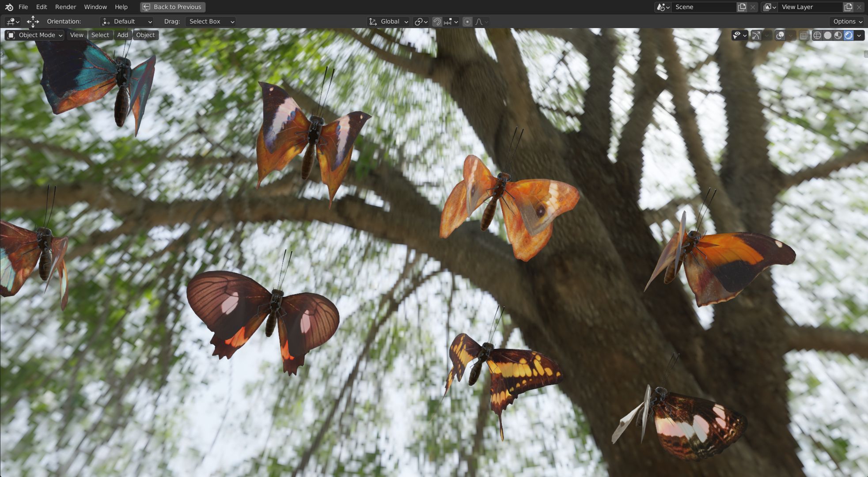This screenshot has height=477, width=868.
Task: Toggle viewport overlays display
Action: 780,35
